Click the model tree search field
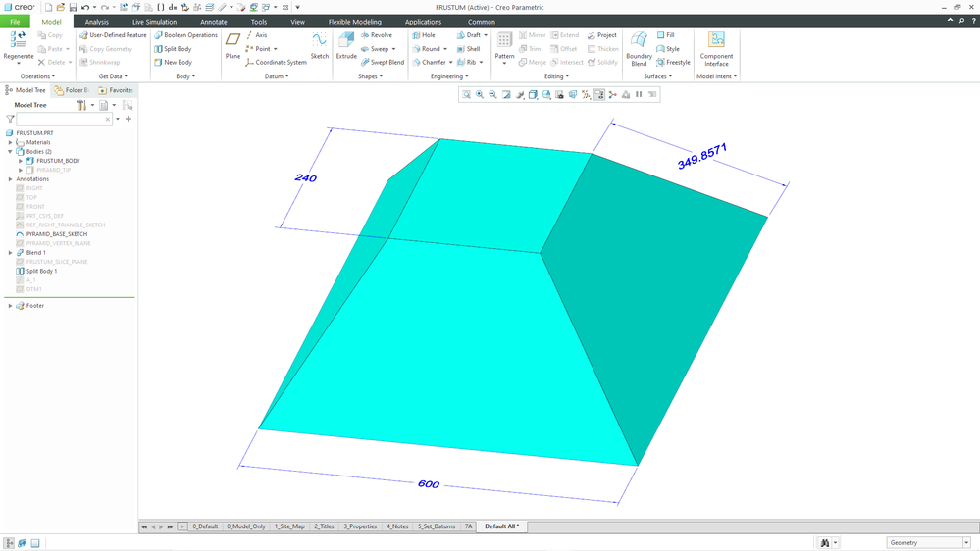 tap(64, 119)
